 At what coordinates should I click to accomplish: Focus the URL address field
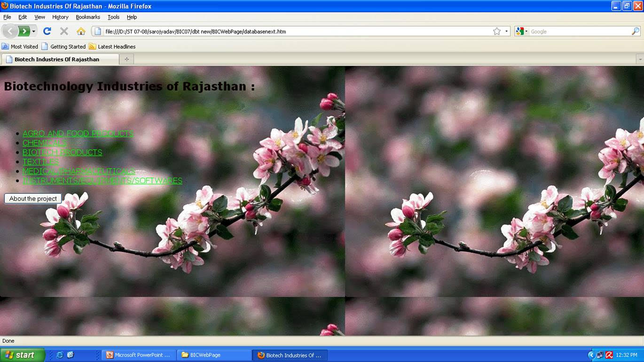(296, 31)
